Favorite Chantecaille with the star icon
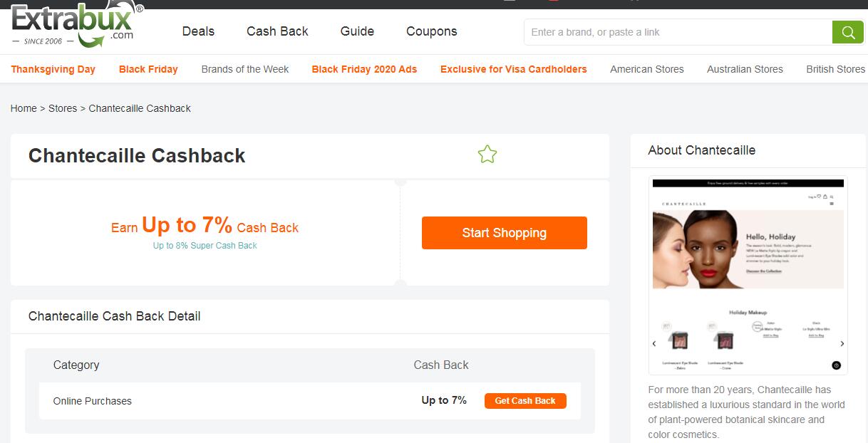The image size is (868, 443). coord(487,154)
